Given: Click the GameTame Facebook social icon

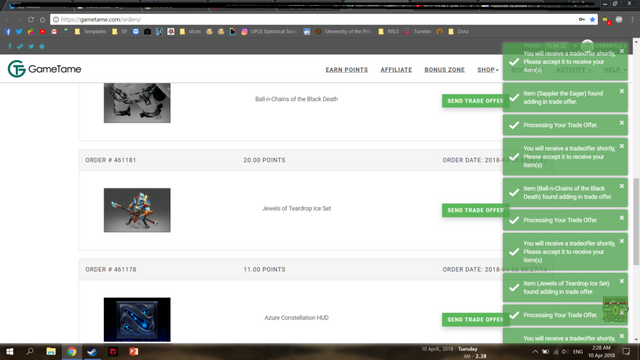Looking at the screenshot, I should (x=10, y=46).
